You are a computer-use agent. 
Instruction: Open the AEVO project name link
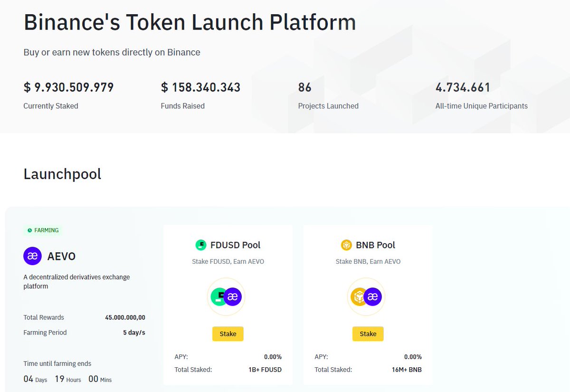click(x=61, y=257)
